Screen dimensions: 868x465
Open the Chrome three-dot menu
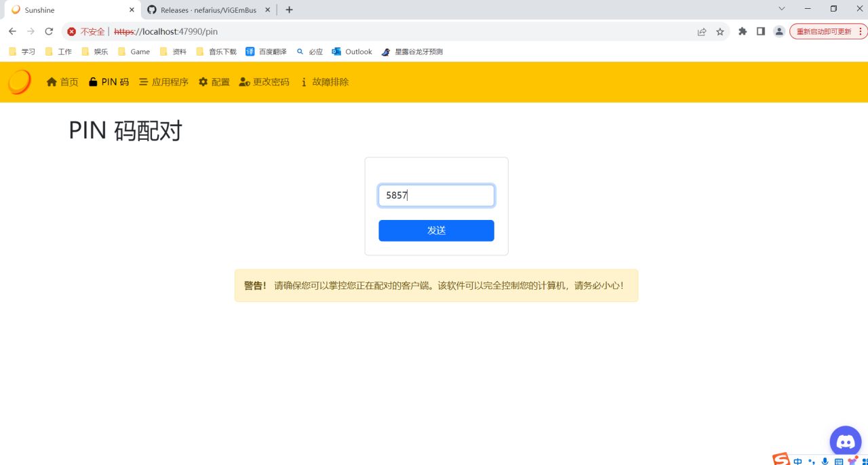click(x=862, y=31)
